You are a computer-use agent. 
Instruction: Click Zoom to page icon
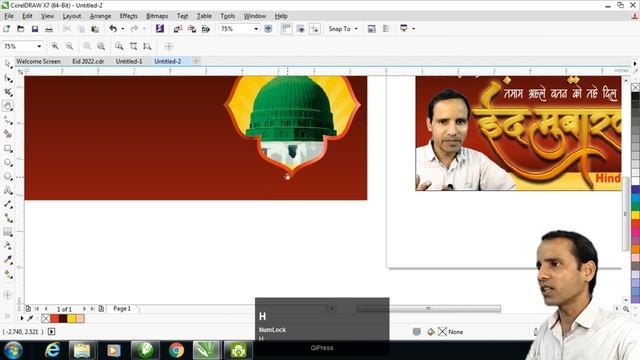pyautogui.click(x=133, y=47)
